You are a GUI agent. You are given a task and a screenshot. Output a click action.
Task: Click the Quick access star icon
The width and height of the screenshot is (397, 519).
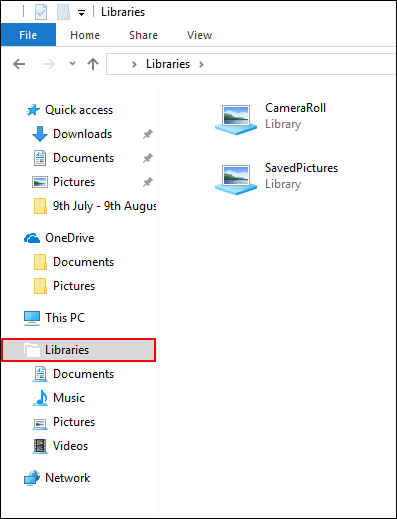point(33,110)
